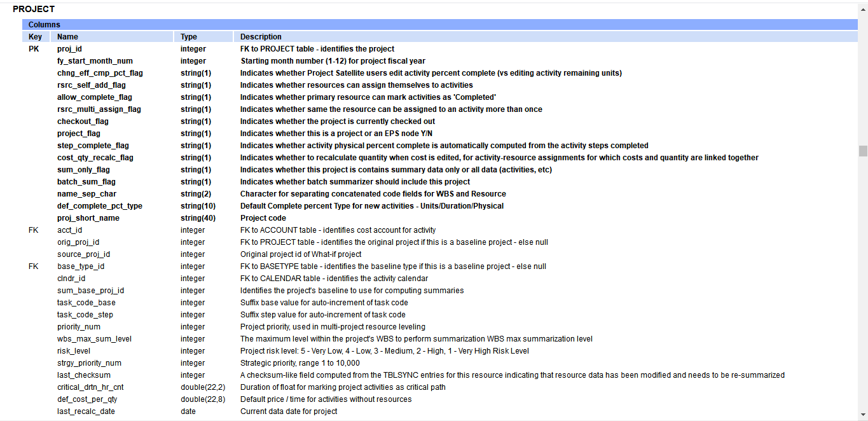Select the fy_start_month_num column name
This screenshot has width=868, height=421.
[95, 61]
